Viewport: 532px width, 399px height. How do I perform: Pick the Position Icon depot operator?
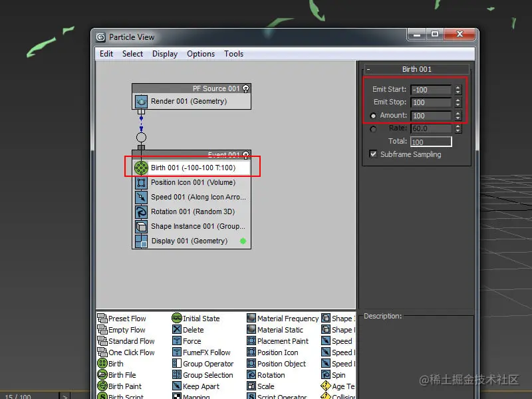[273, 352]
